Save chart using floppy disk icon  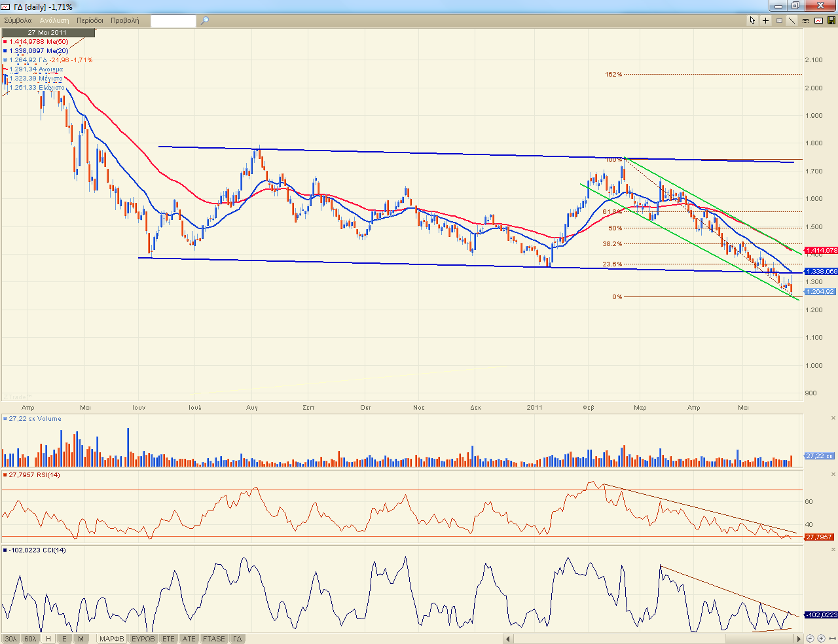coord(831,20)
